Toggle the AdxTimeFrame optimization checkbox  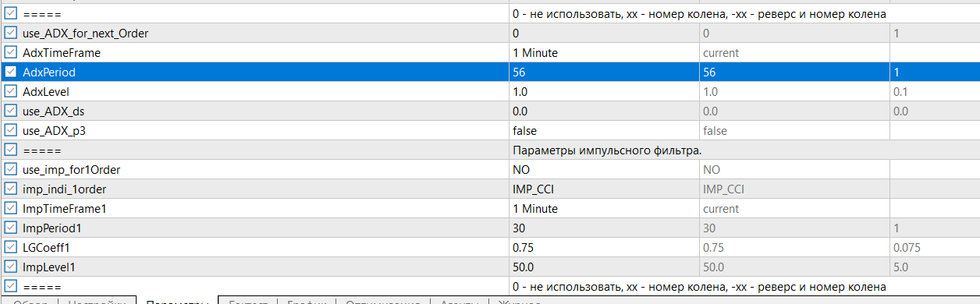[x=11, y=53]
